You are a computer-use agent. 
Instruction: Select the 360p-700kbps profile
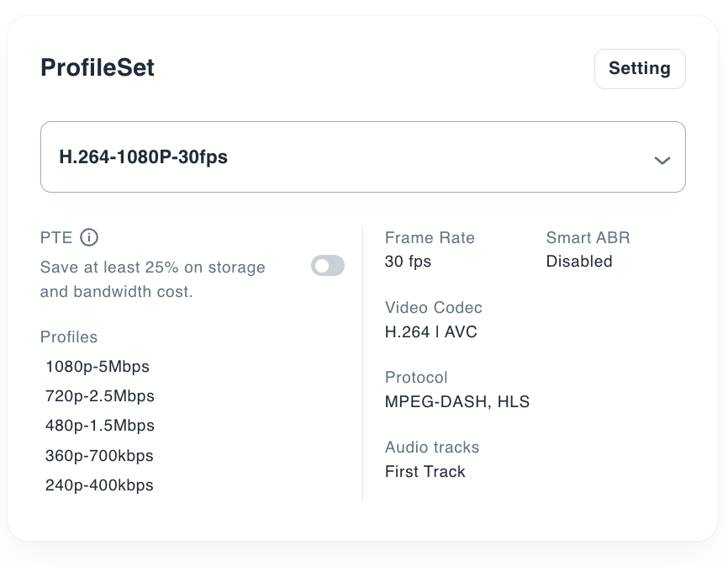point(99,456)
